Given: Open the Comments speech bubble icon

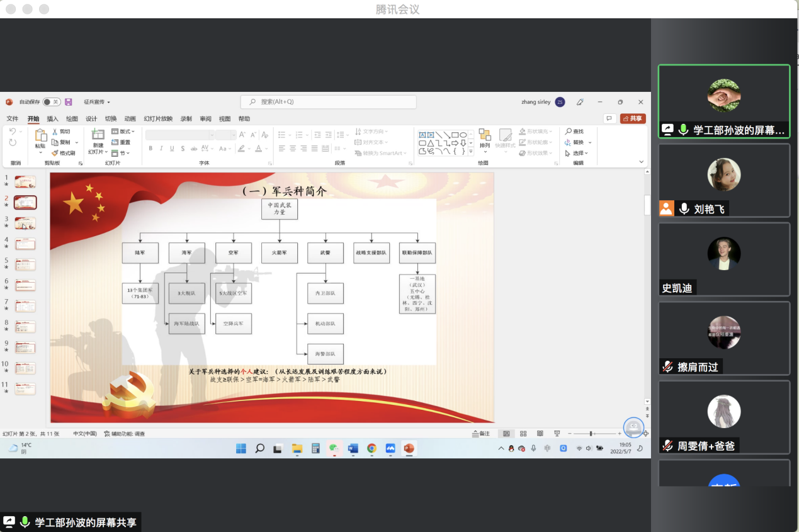Looking at the screenshot, I should [609, 118].
